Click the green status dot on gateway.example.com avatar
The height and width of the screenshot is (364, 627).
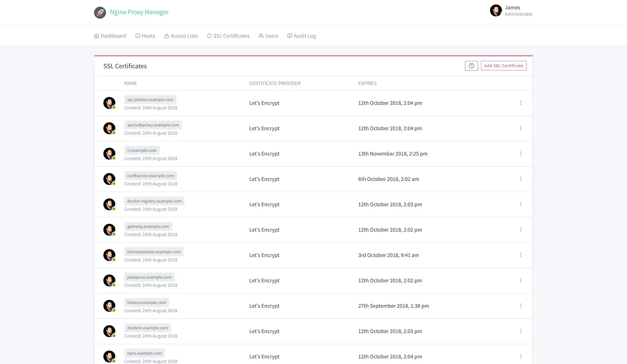click(113, 234)
